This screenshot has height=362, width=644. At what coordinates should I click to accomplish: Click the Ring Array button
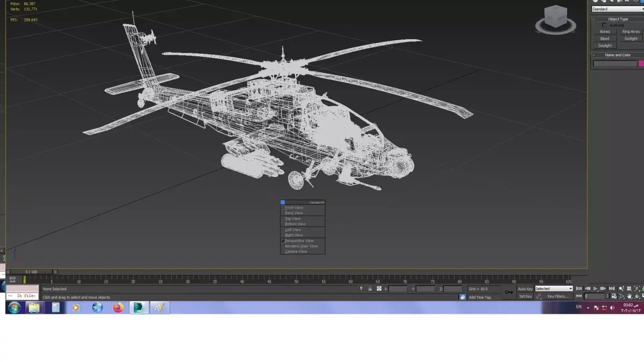click(631, 32)
